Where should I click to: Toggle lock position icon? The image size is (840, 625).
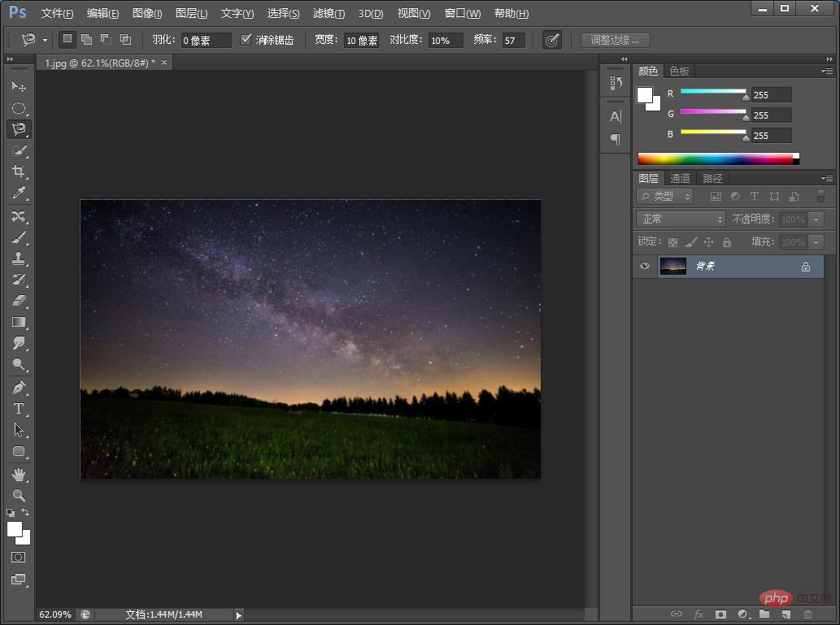(708, 243)
